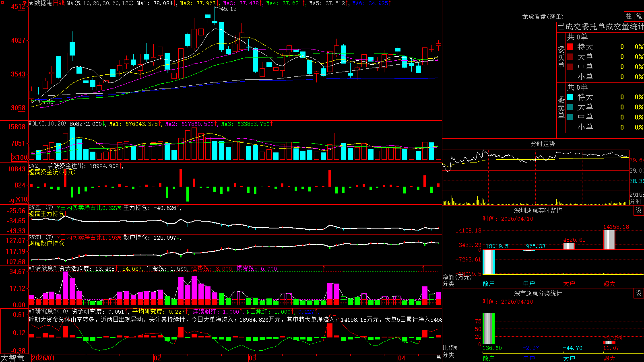Open 设 settings for 深市超赢分类统计

click(638, 293)
